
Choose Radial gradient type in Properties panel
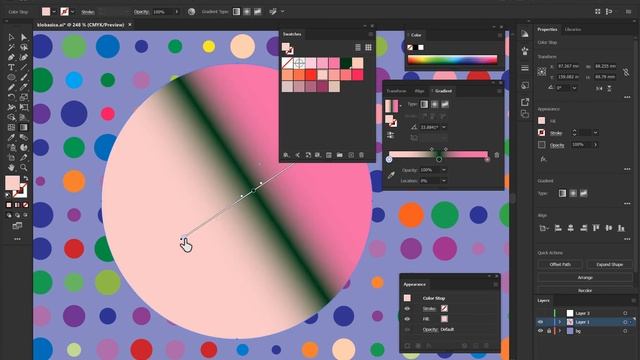pyautogui.click(x=573, y=193)
